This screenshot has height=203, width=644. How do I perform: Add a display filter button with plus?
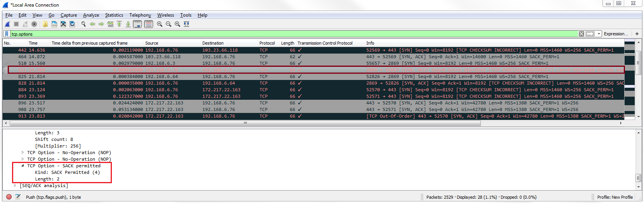(637, 34)
